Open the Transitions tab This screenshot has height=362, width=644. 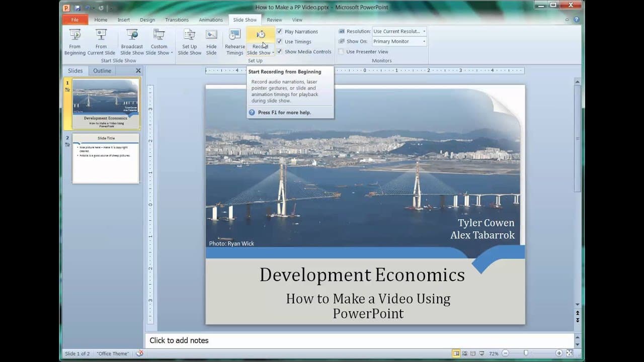point(177,20)
